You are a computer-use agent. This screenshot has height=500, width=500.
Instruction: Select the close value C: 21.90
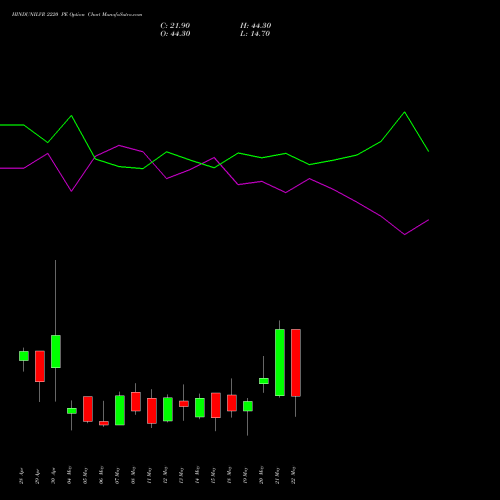[175, 26]
